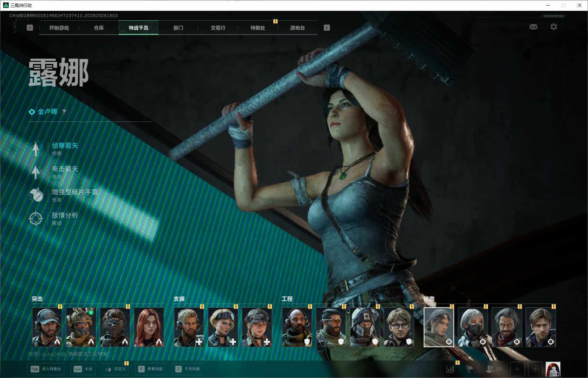Screen dimensions: 588x378
Task: Open the 自定义 customize button
Action: (x=116, y=369)
